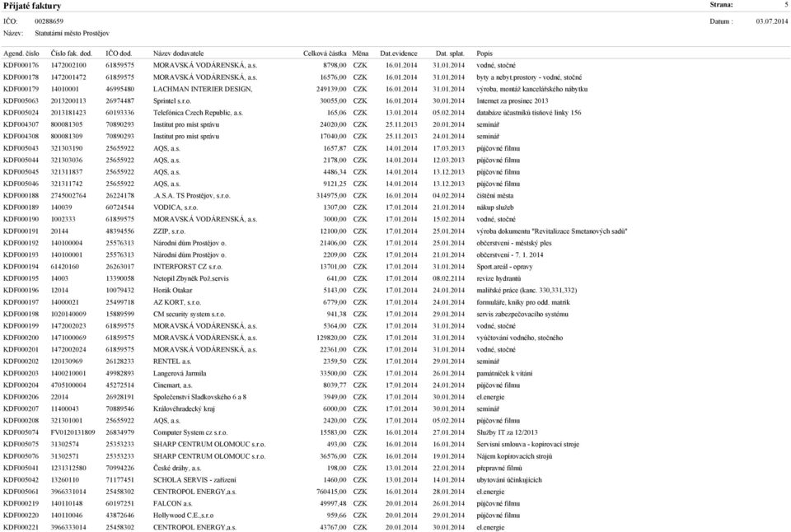Click description 'ubytování účinkujících'
This screenshot has height=532, width=791.
pyautogui.click(x=509, y=480)
